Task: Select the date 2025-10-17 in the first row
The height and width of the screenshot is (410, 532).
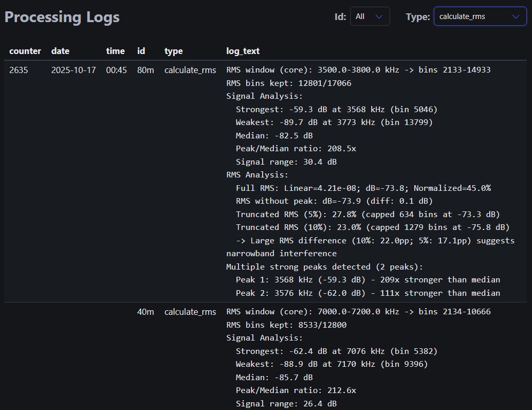Action: click(x=74, y=70)
